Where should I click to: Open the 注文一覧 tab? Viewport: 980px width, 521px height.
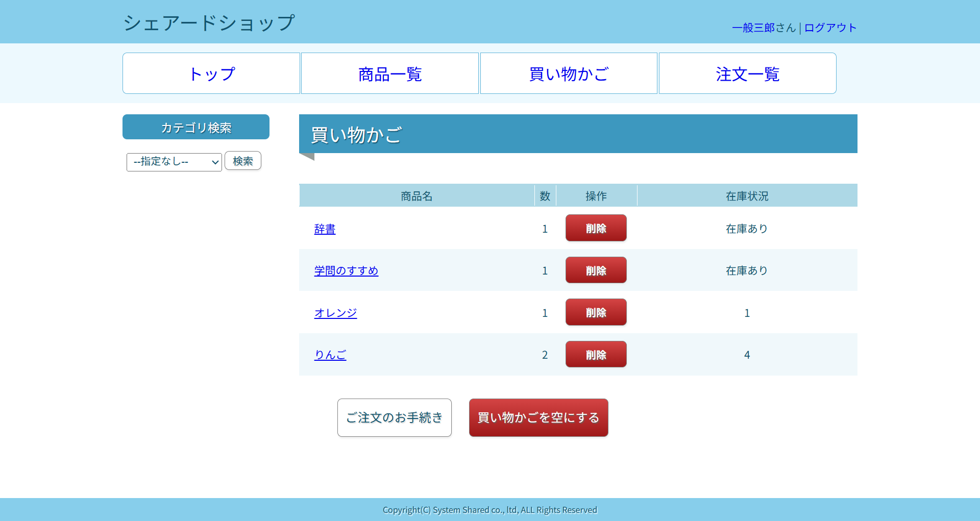(x=747, y=73)
